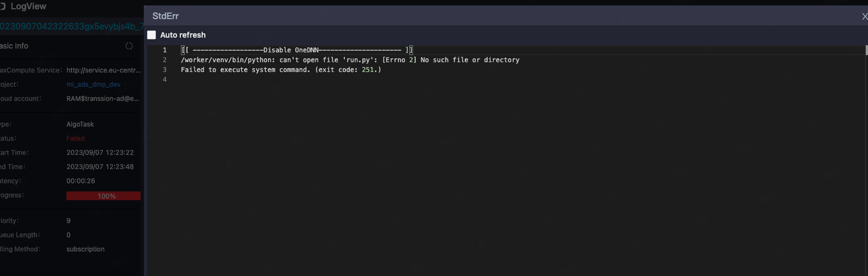
Task: Click the RAM$transsion-ad cloud account value
Action: 103,99
